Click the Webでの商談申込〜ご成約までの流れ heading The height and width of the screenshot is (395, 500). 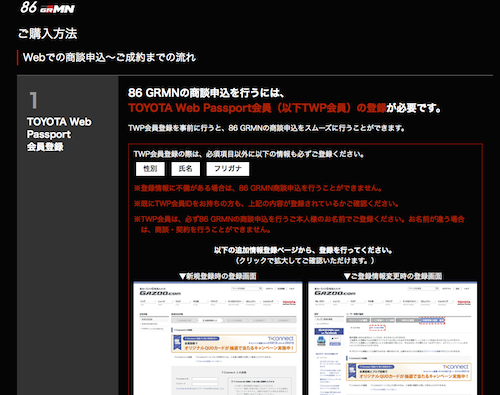109,57
